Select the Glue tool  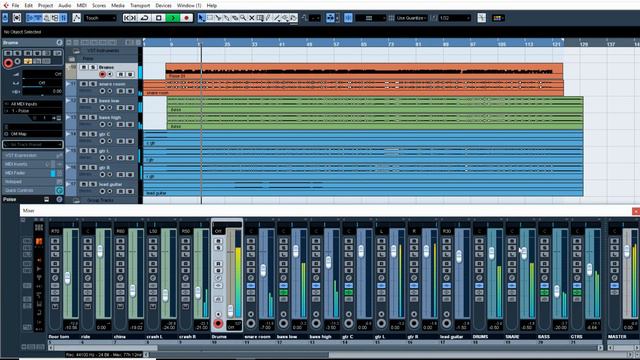227,18
